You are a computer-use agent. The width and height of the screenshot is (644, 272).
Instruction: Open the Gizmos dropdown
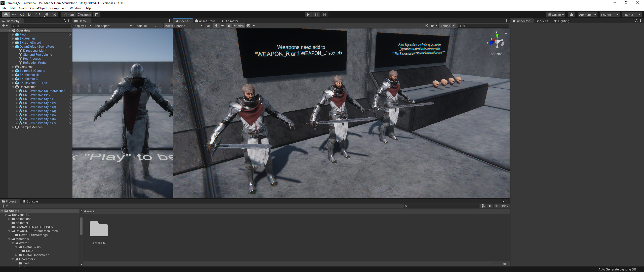point(447,26)
